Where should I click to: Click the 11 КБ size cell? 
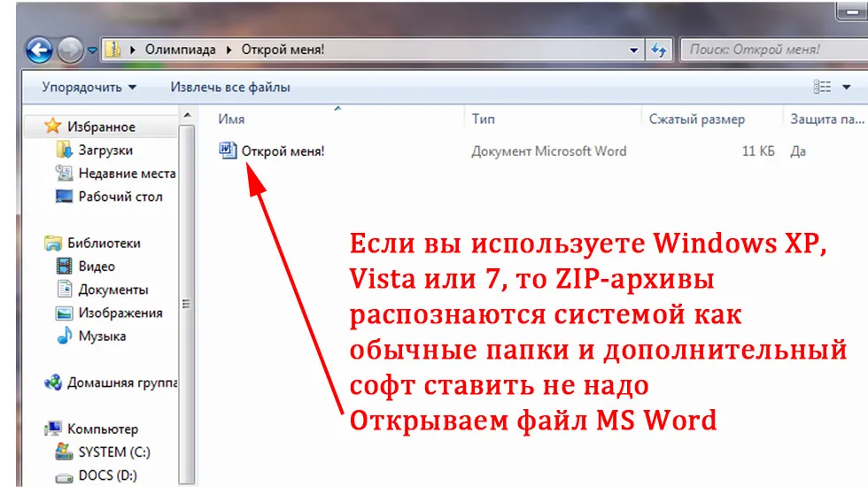point(758,151)
